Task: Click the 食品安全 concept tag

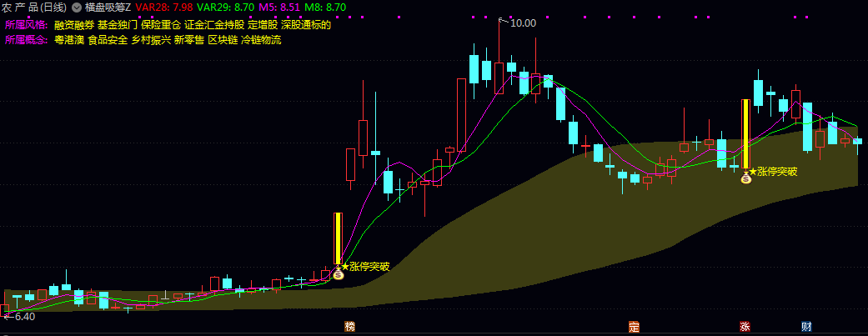Action: click(108, 40)
